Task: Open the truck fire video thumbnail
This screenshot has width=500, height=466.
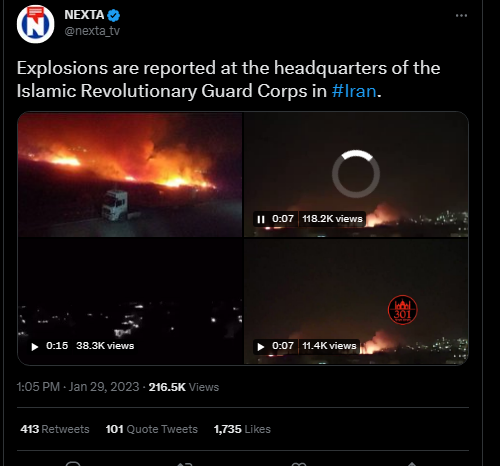Action: (x=130, y=174)
